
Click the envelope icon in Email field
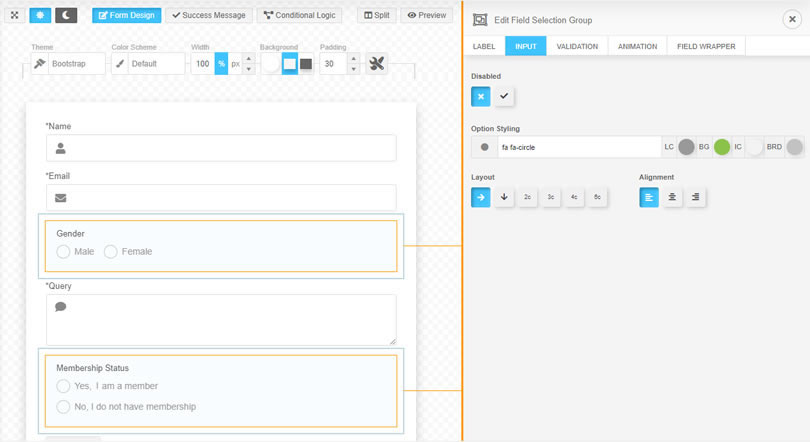tap(60, 198)
